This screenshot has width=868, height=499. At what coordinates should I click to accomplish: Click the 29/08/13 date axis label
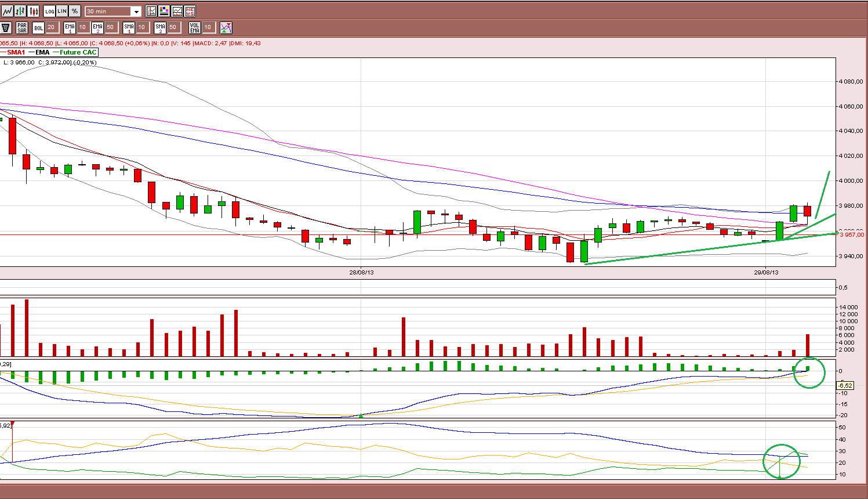[x=766, y=272]
